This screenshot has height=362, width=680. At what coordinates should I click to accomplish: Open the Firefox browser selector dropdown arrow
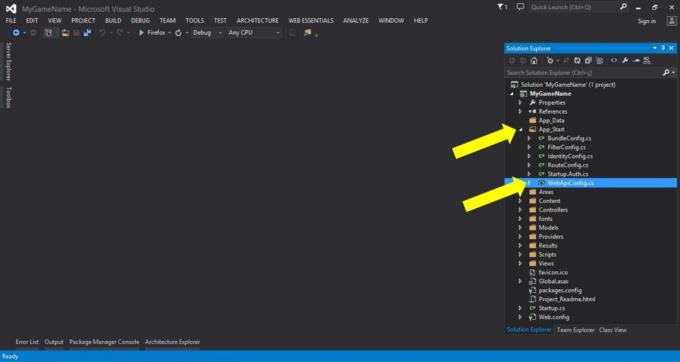169,33
